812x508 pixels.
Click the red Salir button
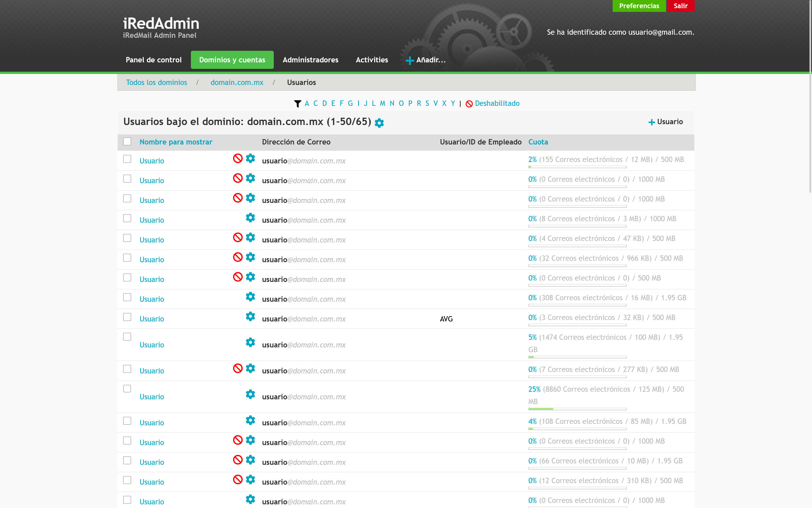tap(680, 6)
